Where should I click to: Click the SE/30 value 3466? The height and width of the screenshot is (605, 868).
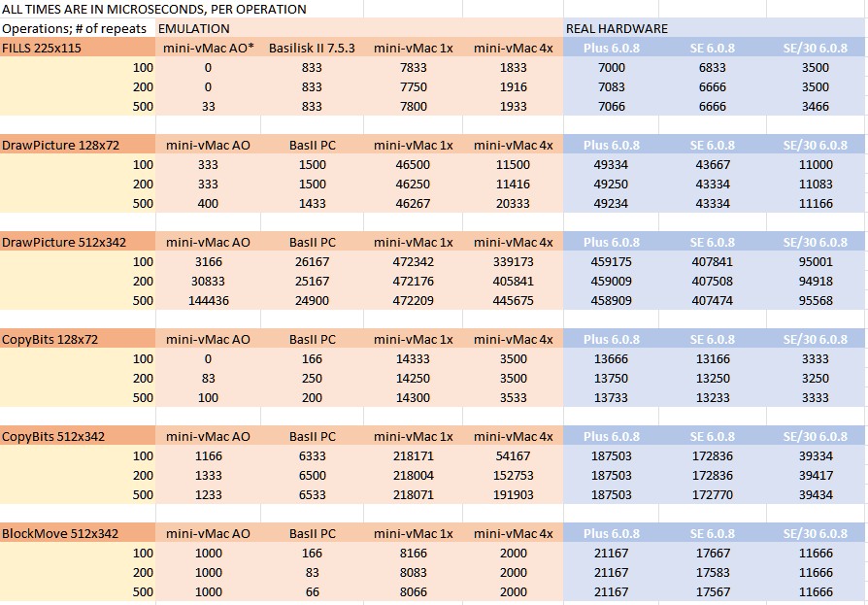tap(816, 106)
